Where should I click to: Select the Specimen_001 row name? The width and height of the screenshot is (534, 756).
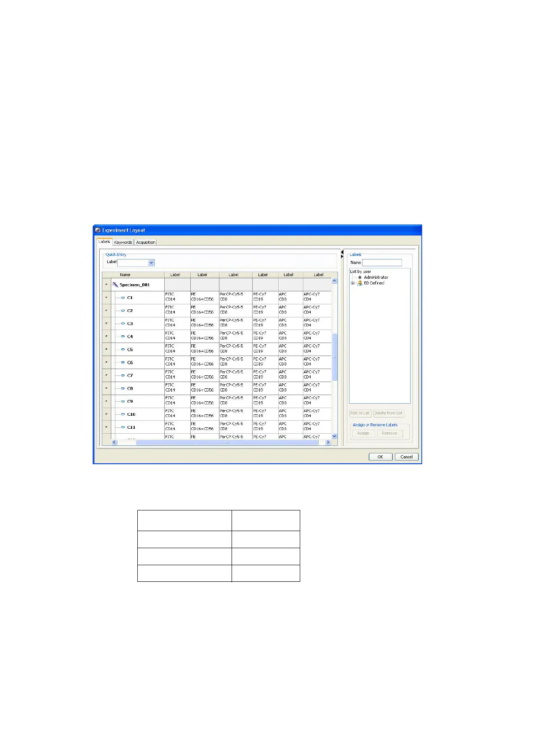[135, 285]
